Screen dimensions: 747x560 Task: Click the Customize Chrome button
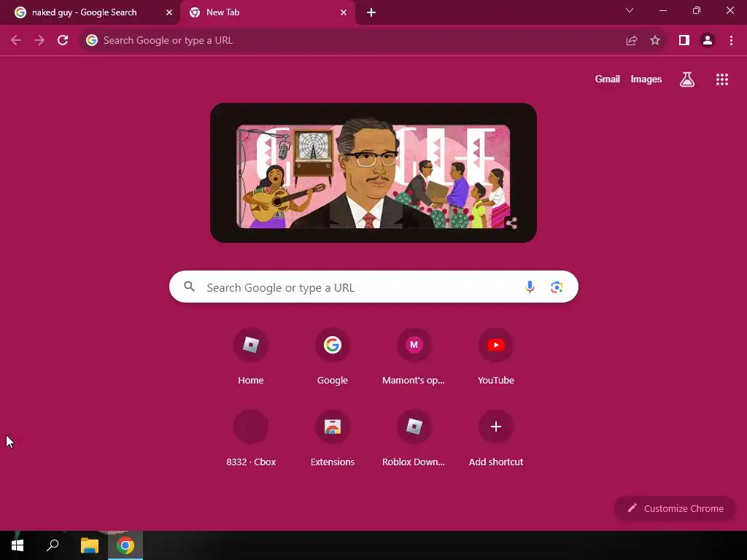coord(675,508)
